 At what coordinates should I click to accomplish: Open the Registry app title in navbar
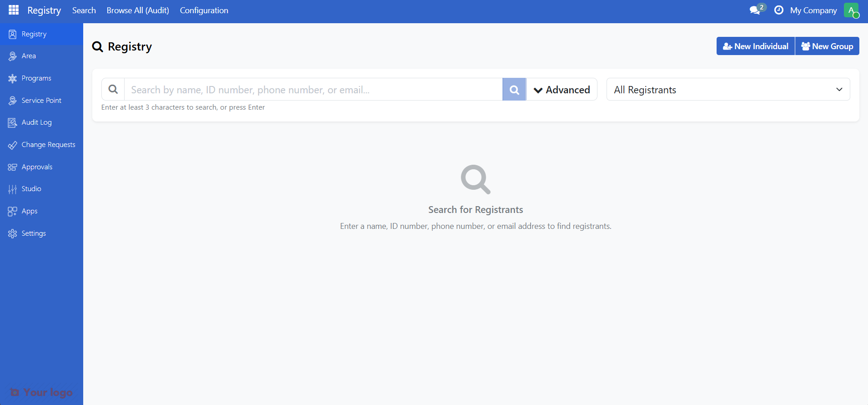coord(44,10)
